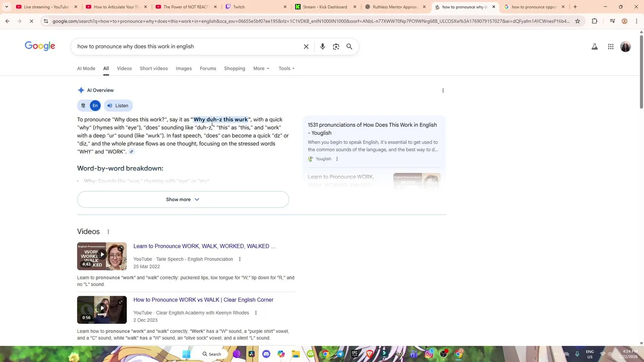Image resolution: width=644 pixels, height=362 pixels.
Task: Play the 0:56 video thumbnail
Action: pos(102,310)
